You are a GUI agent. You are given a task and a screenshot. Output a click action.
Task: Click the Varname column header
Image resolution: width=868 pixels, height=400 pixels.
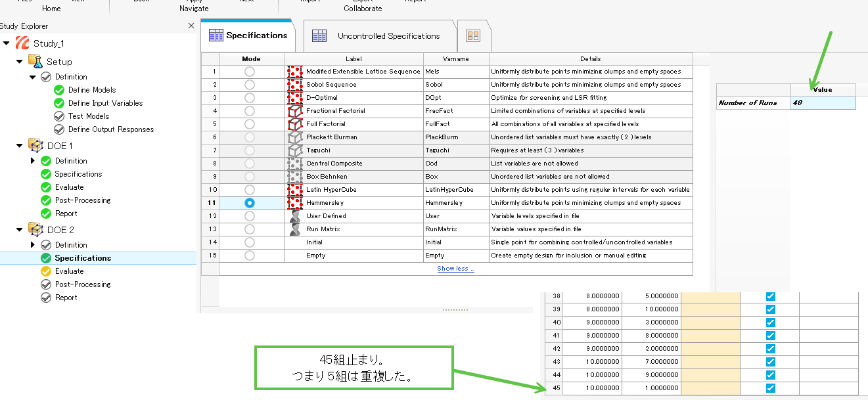456,59
